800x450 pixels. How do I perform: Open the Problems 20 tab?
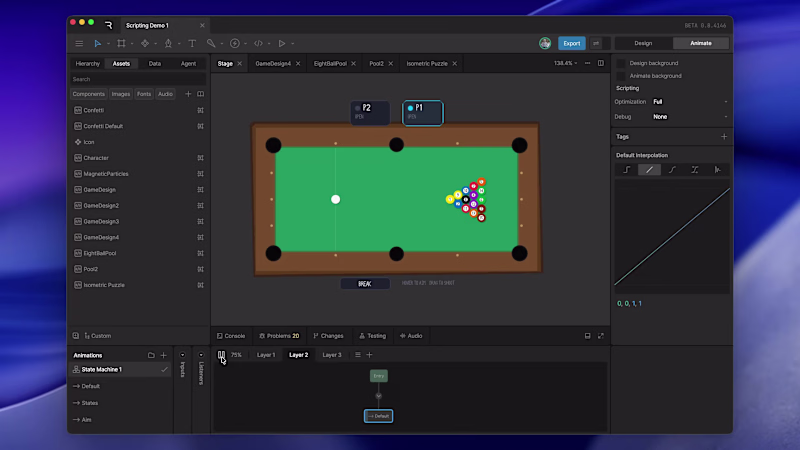[x=279, y=336]
